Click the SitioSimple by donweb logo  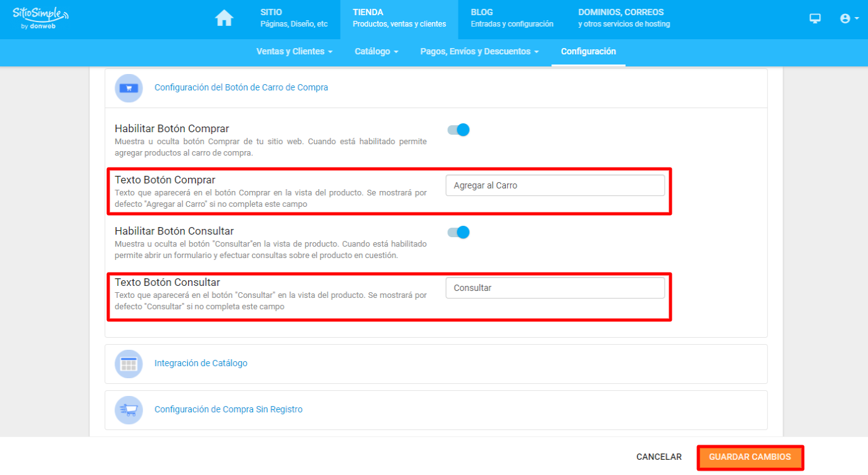coord(41,18)
